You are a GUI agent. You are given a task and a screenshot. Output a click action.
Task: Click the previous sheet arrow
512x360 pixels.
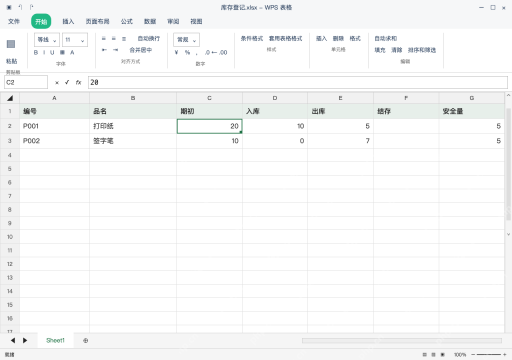tap(13, 340)
